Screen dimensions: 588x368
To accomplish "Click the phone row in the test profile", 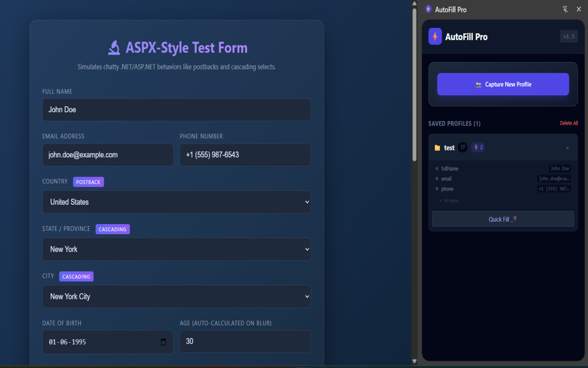I will click(x=503, y=189).
